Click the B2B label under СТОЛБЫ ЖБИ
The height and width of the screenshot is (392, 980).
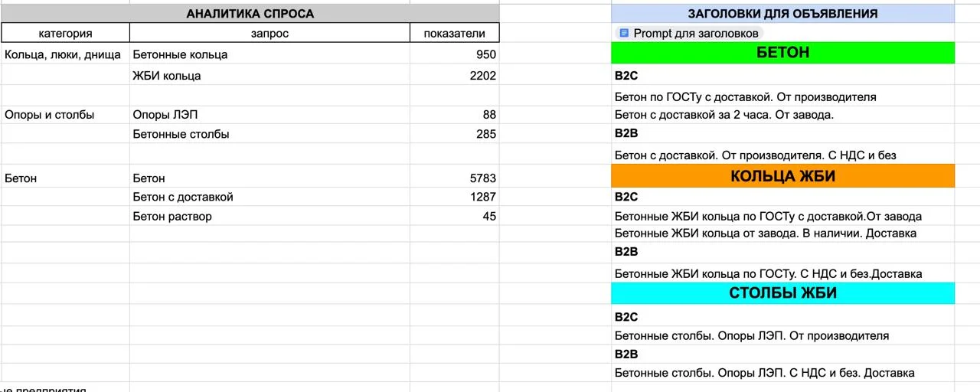[x=626, y=354]
